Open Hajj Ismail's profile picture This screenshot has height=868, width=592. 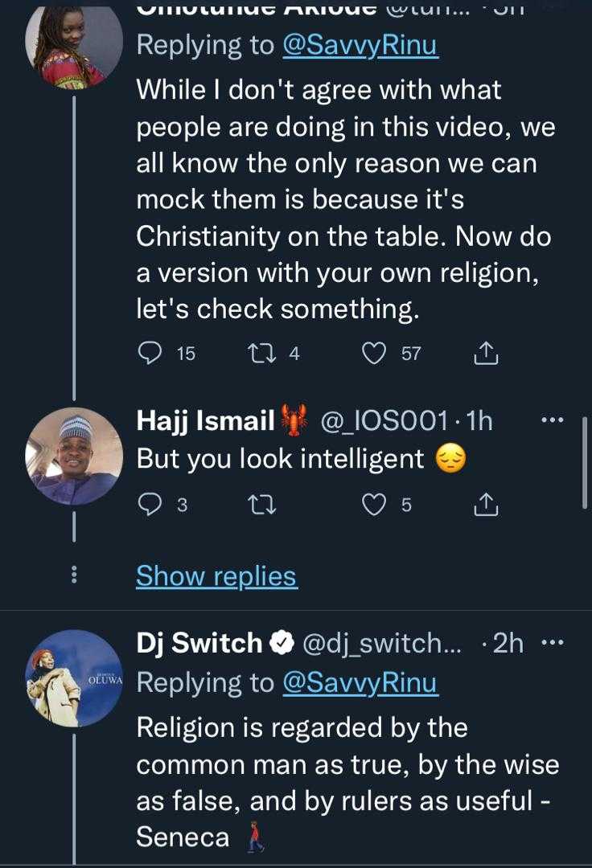[74, 457]
